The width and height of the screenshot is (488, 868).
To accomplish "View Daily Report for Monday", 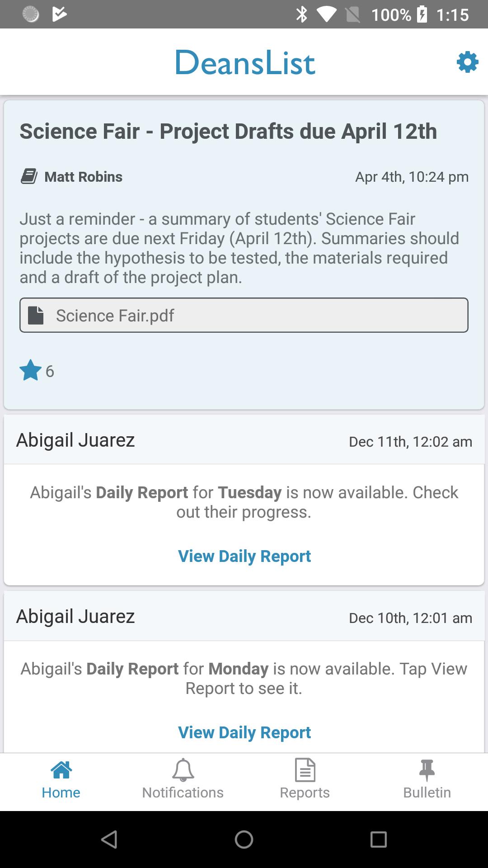I will (244, 732).
